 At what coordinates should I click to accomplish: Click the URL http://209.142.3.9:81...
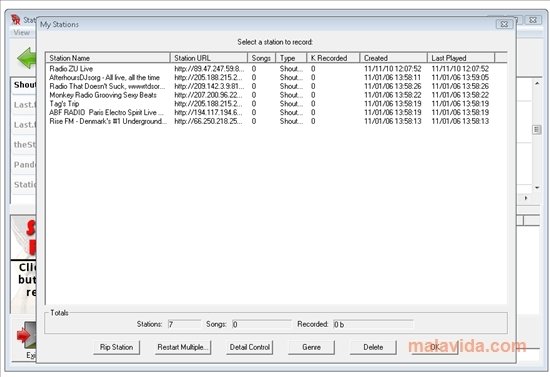point(209,86)
